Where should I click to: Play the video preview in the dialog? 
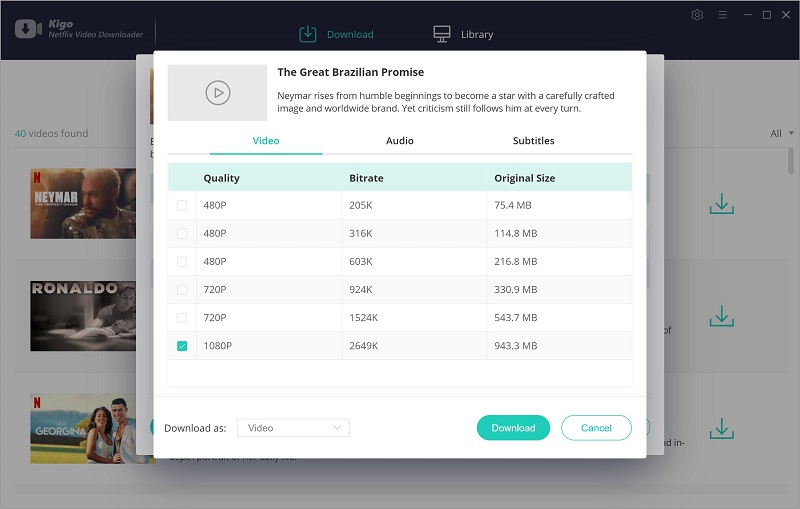[218, 93]
